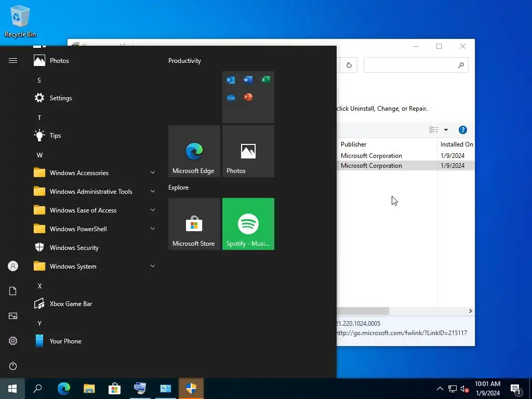The width and height of the screenshot is (532, 399).
Task: Open the user account icon in Start rail
Action: click(x=13, y=266)
